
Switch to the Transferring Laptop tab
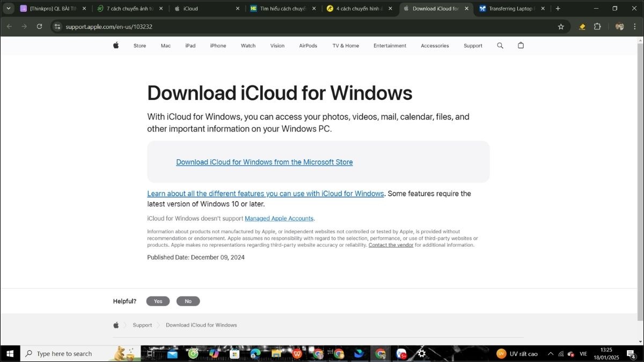point(512,9)
